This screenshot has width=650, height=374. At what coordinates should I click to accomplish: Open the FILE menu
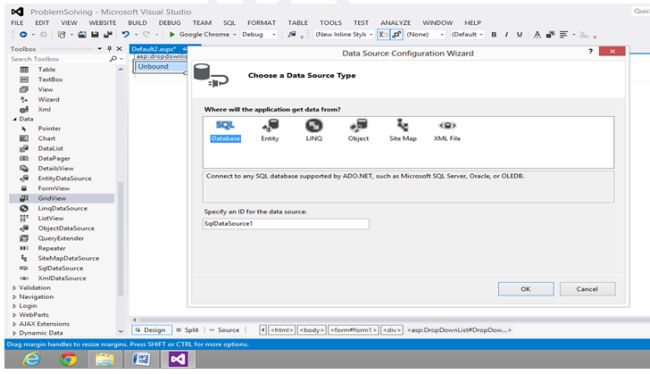click(17, 23)
